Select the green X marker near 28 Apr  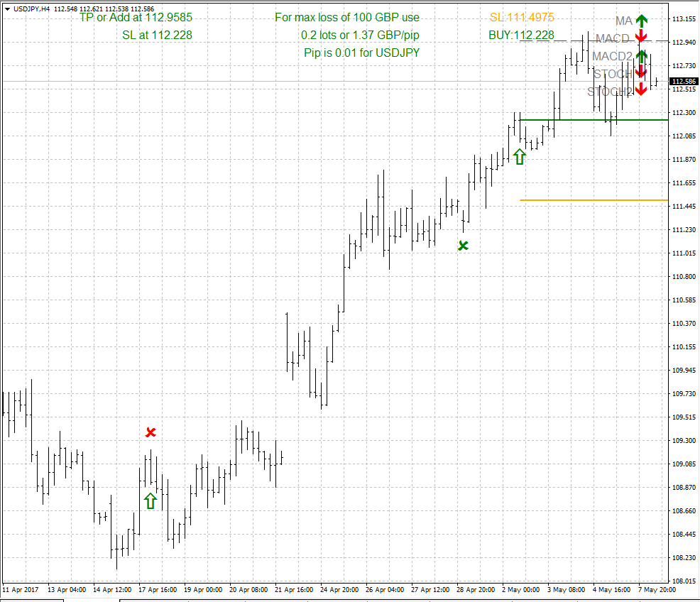click(463, 246)
